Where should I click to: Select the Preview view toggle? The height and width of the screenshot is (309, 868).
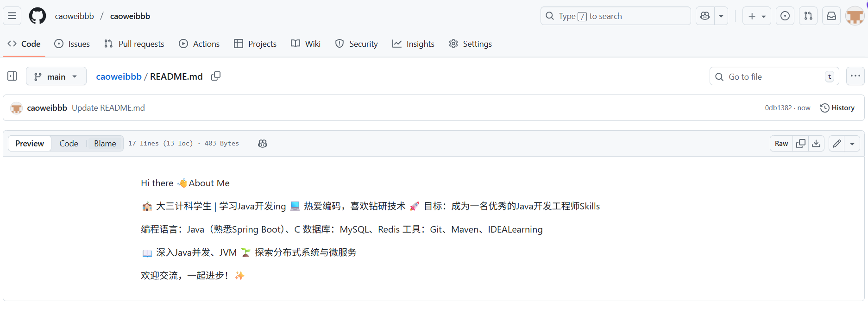30,144
